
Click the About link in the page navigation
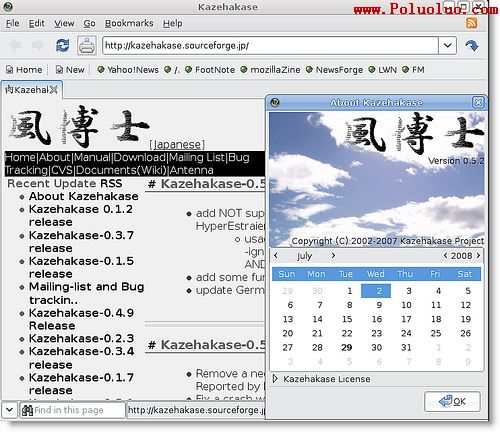click(x=55, y=157)
